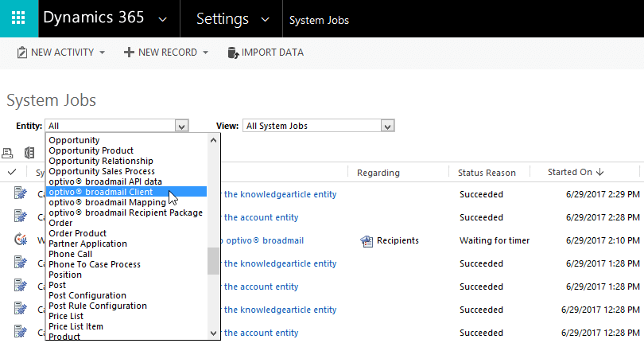Open knowledgearticle entity link in 1:28 PM row
Viewport: 644px width, 347px height.
(x=279, y=263)
